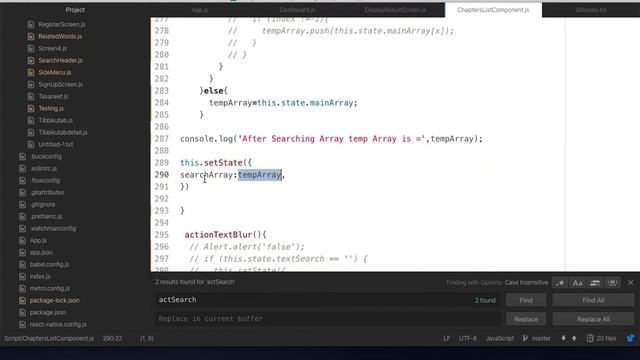Click the file icon beside react-native.config.js
The image size is (640, 360).
22,324
